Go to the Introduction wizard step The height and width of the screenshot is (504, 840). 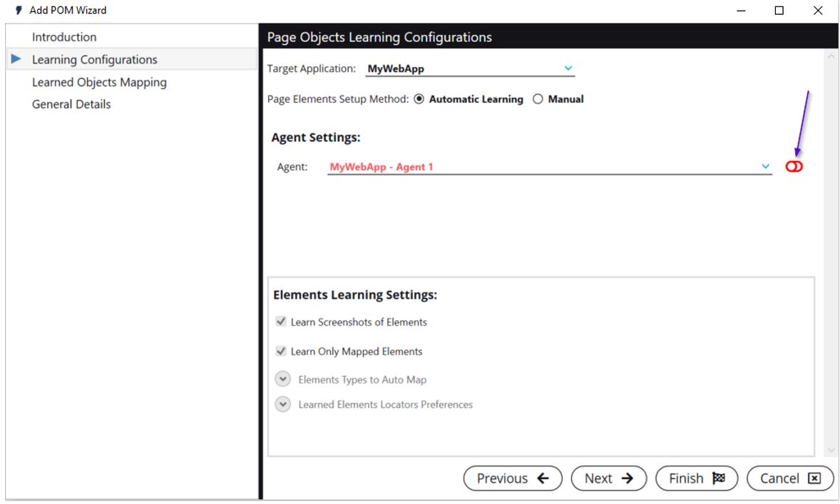(x=64, y=37)
